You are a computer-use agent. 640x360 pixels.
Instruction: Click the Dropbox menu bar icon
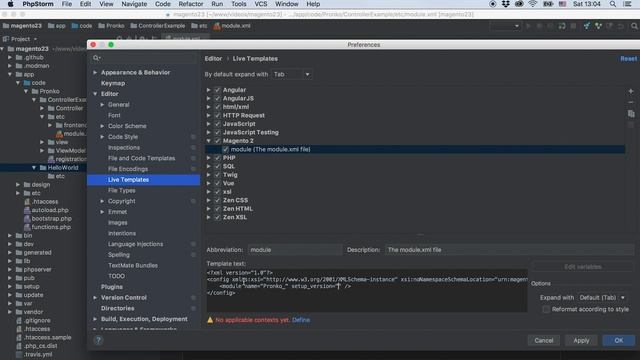(x=506, y=4)
